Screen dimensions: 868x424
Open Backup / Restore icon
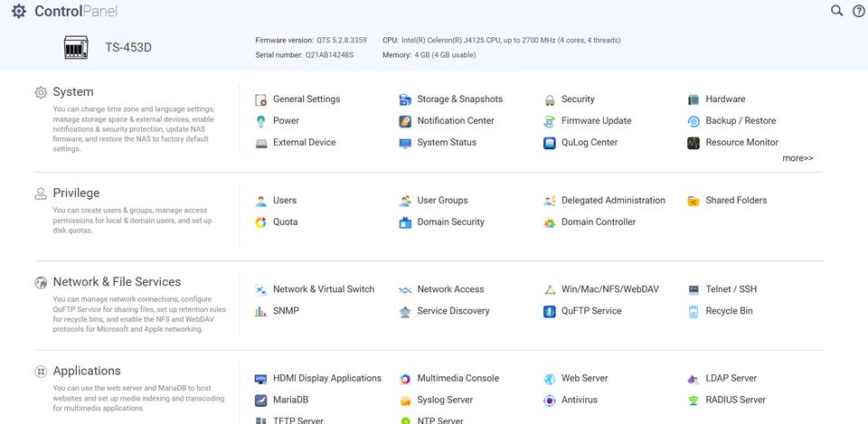coord(693,121)
